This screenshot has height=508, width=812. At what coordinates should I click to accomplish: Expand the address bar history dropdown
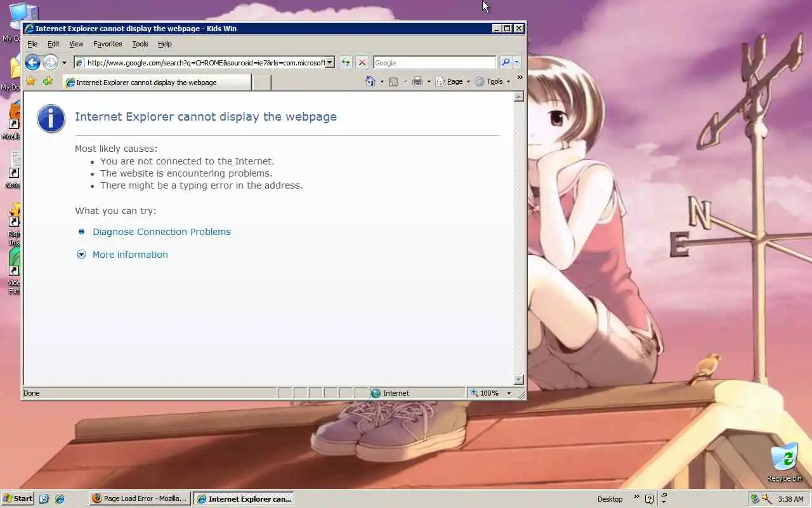(x=330, y=62)
